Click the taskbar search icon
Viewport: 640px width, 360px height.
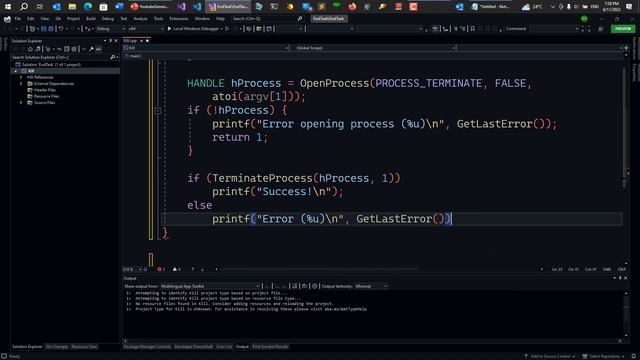(x=24, y=7)
